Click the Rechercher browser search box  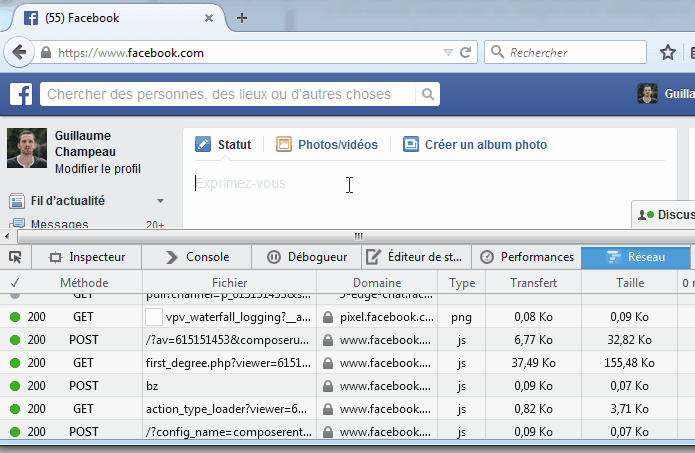(x=565, y=52)
